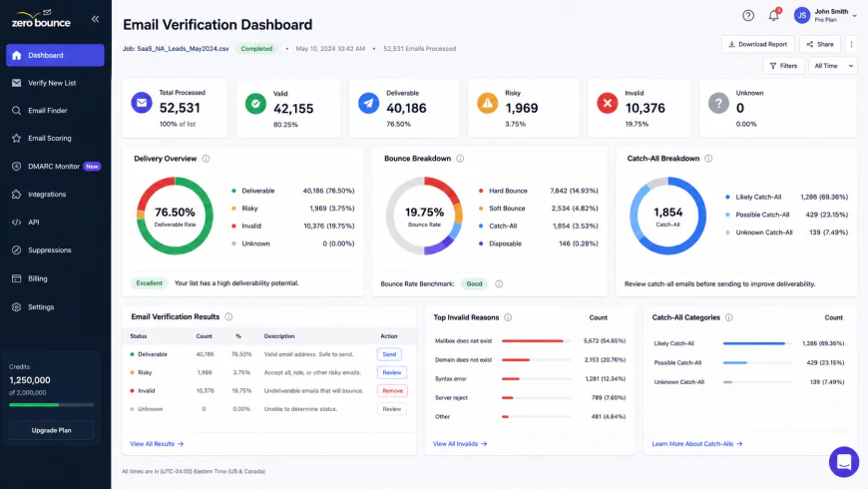Screen dimensions: 868x489
Task: Click the Share button
Action: click(x=820, y=44)
